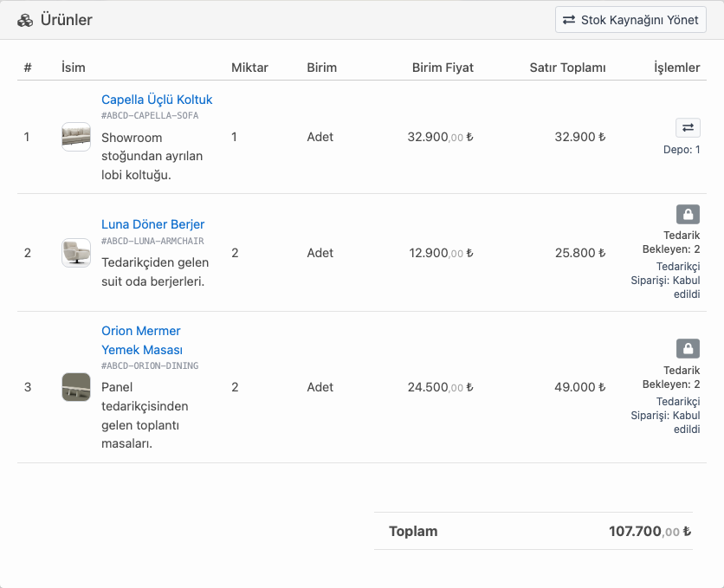Open the Orion Mermer Yemek Masası link
This screenshot has height=588, width=724.
click(x=142, y=340)
